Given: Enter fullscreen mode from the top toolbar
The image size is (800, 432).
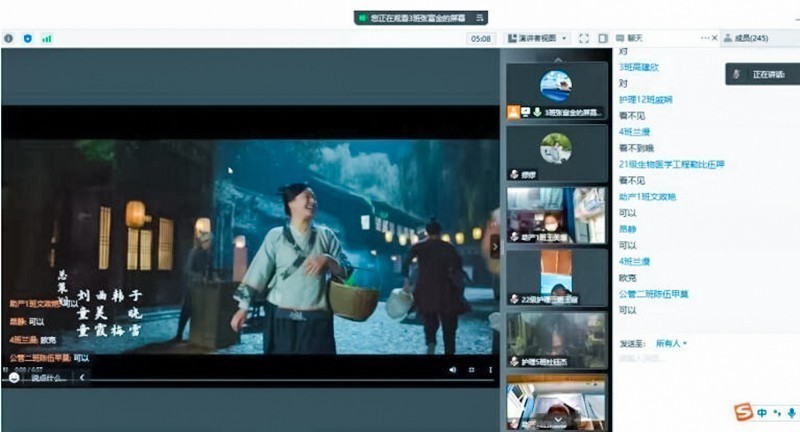Looking at the screenshot, I should coord(584,38).
